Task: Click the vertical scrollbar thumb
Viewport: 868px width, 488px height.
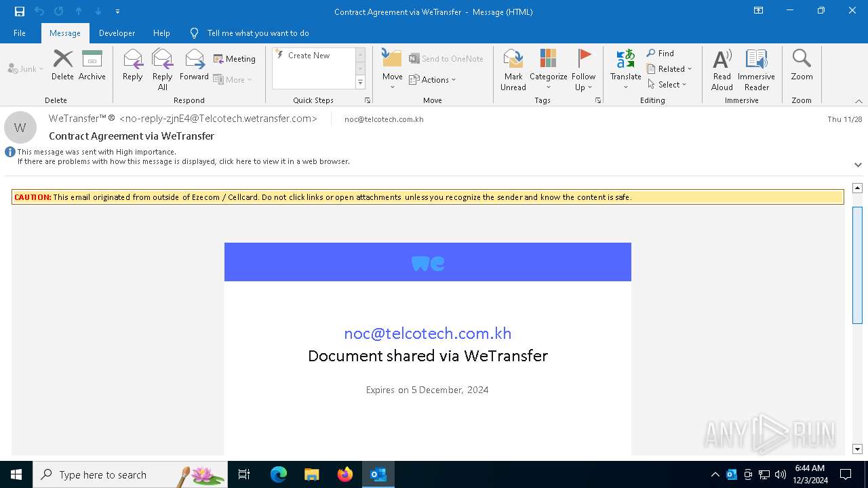Action: pos(857,265)
